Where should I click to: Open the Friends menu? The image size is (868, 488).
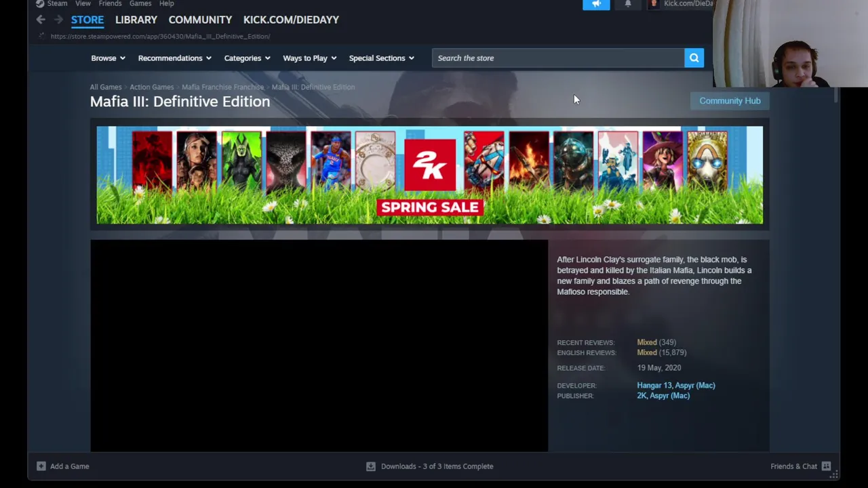tap(110, 3)
